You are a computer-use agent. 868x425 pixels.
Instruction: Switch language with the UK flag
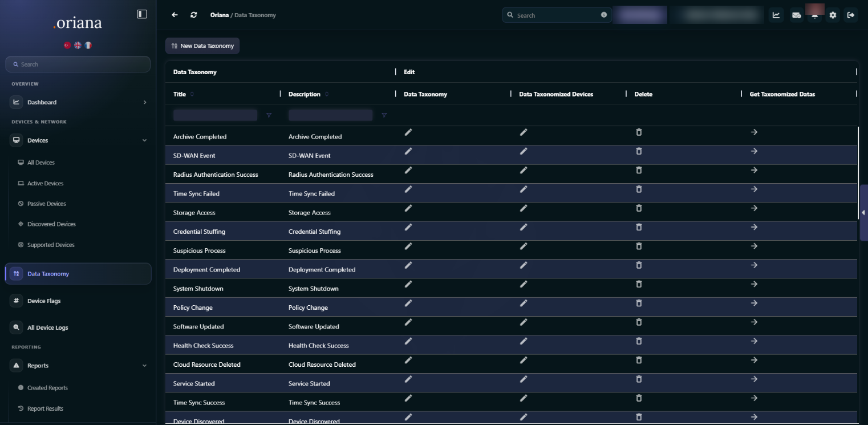coord(78,46)
